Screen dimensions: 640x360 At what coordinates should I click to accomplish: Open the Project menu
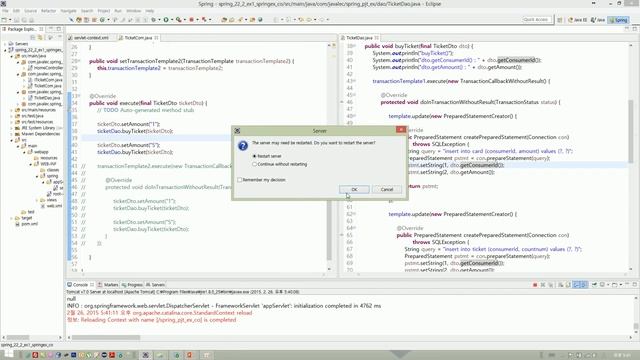(x=103, y=11)
